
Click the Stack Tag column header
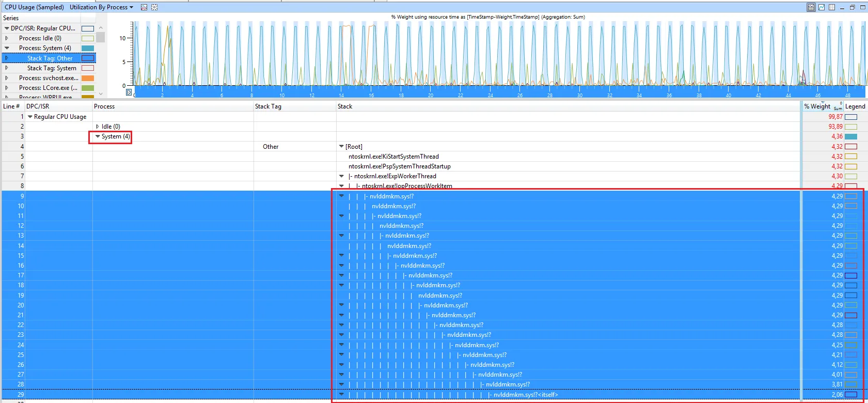tap(295, 106)
